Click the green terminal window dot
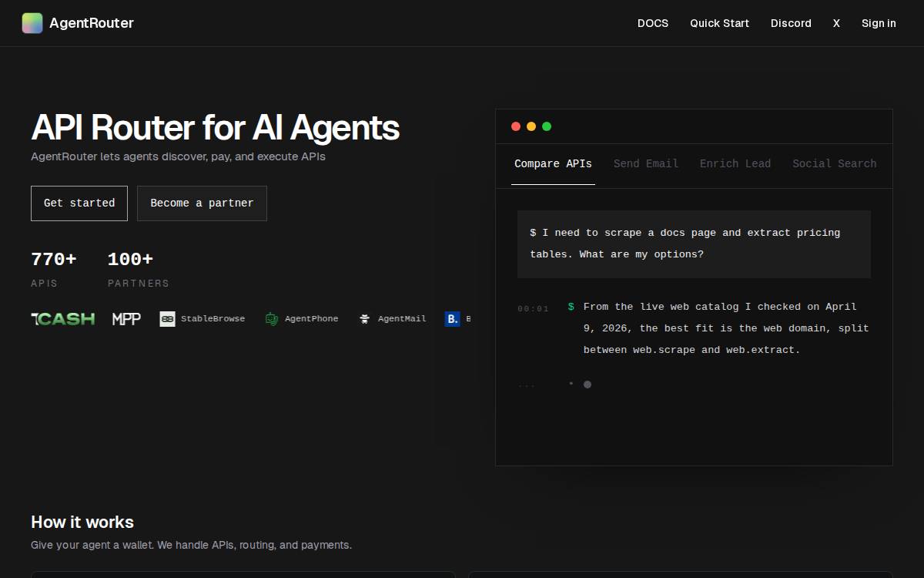 [547, 126]
